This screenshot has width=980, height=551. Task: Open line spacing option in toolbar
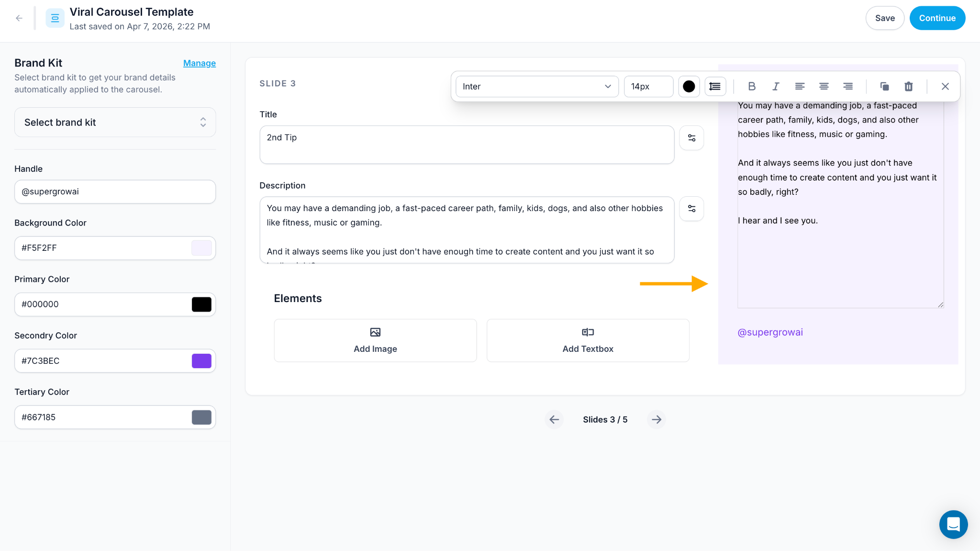715,86
